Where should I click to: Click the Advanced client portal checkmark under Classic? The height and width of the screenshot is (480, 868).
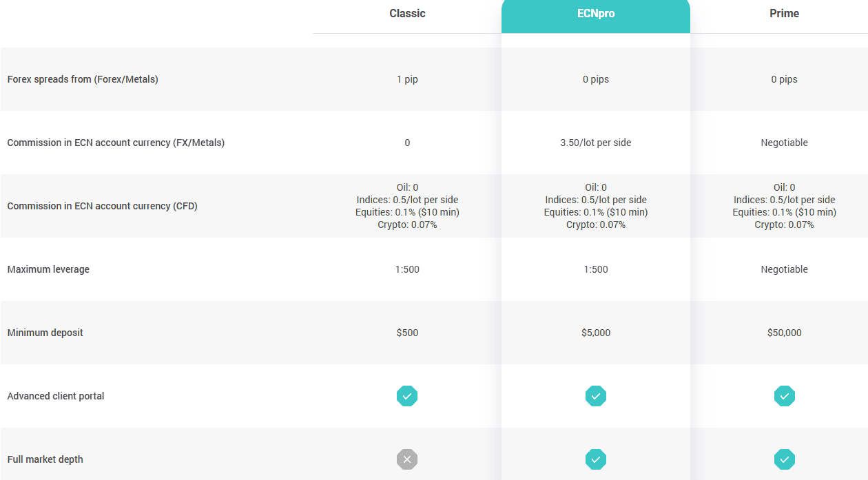tap(407, 396)
